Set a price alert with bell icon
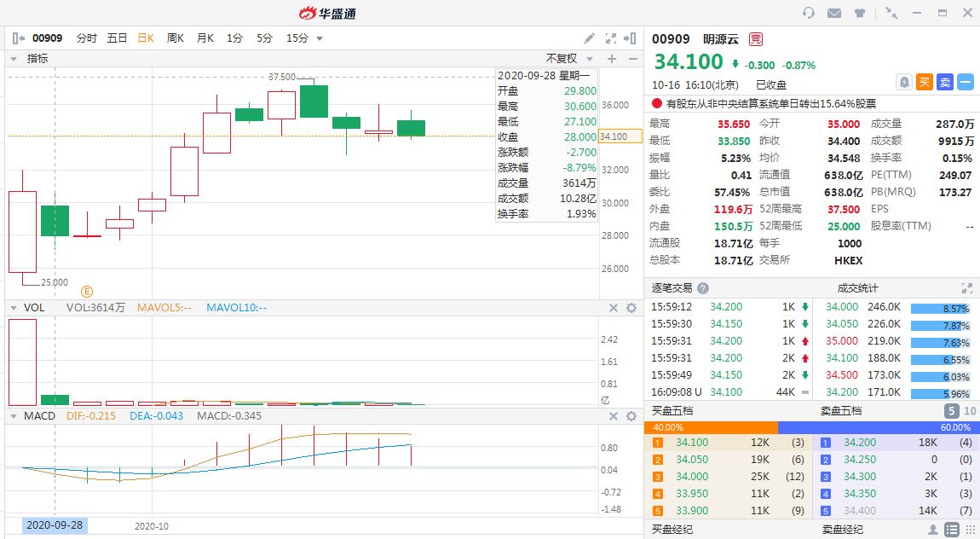The height and width of the screenshot is (539, 980). pyautogui.click(x=904, y=82)
